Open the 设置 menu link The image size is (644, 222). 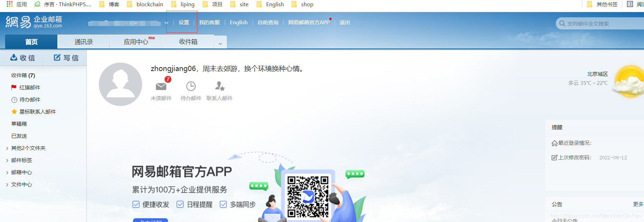(184, 23)
